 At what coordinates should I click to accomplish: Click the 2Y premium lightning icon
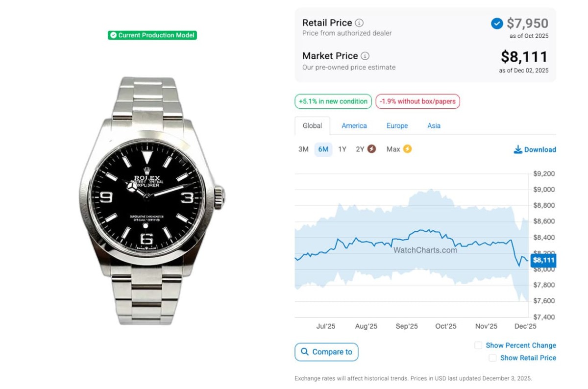(x=371, y=149)
